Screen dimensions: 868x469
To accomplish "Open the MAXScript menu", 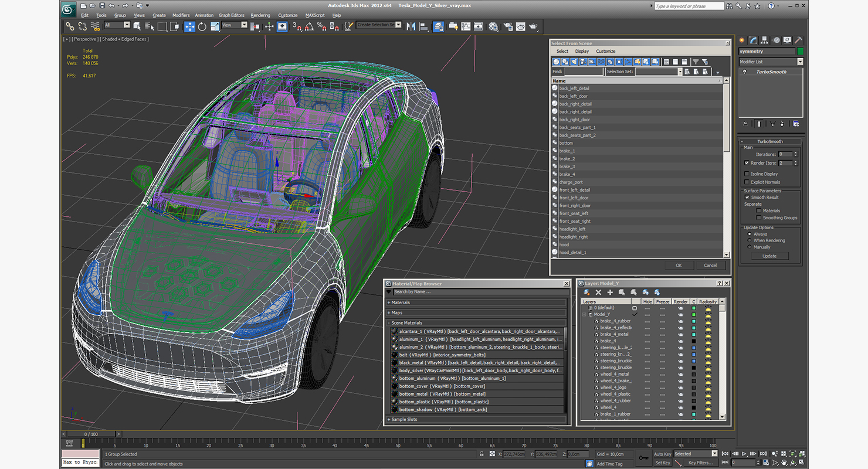I will 315,15.
